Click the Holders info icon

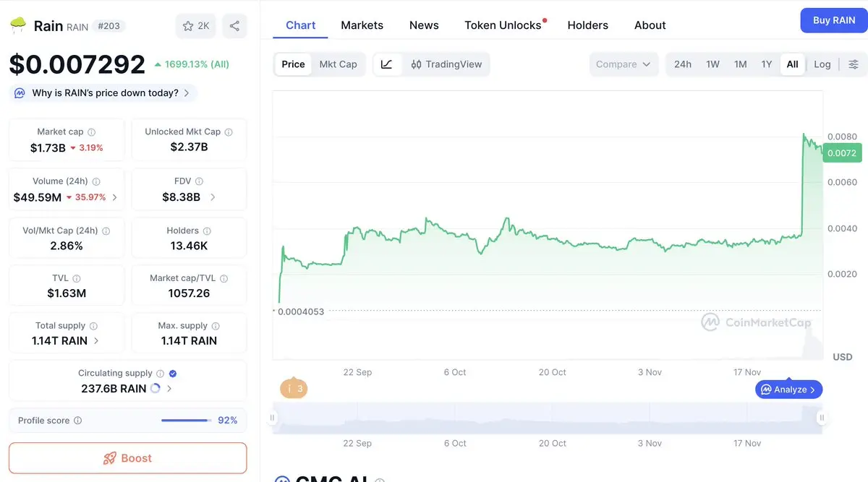coord(207,231)
